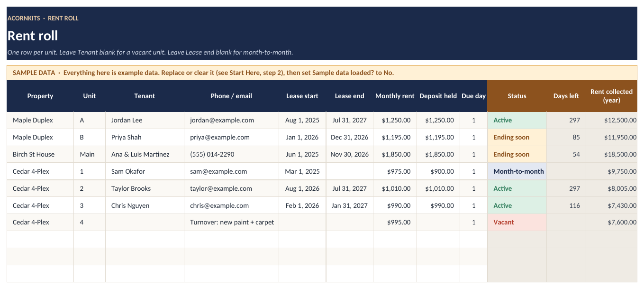Viewport: 644px width, 289px height.
Task: Click the Lease end column header
Action: coord(350,96)
